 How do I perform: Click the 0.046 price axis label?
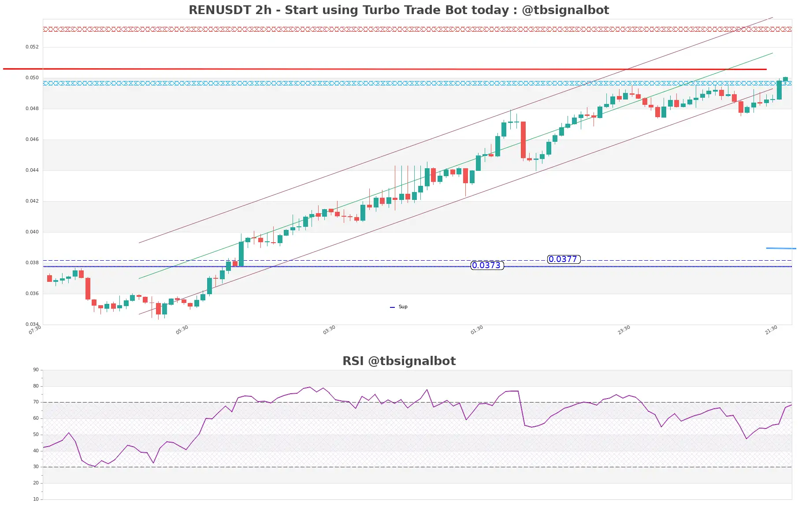pyautogui.click(x=32, y=139)
